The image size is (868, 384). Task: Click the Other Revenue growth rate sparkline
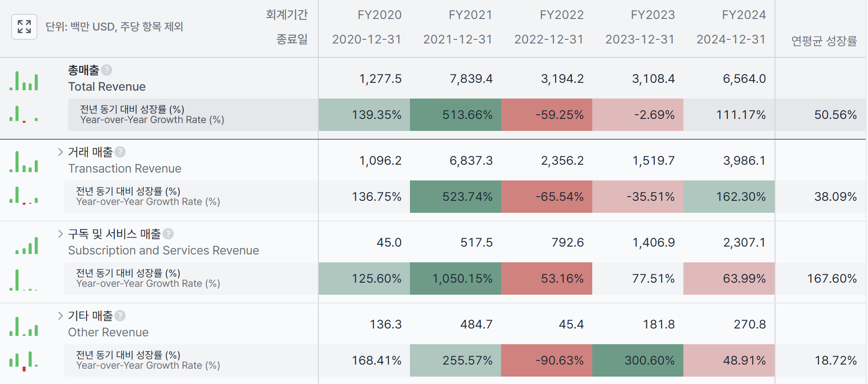pos(24,361)
